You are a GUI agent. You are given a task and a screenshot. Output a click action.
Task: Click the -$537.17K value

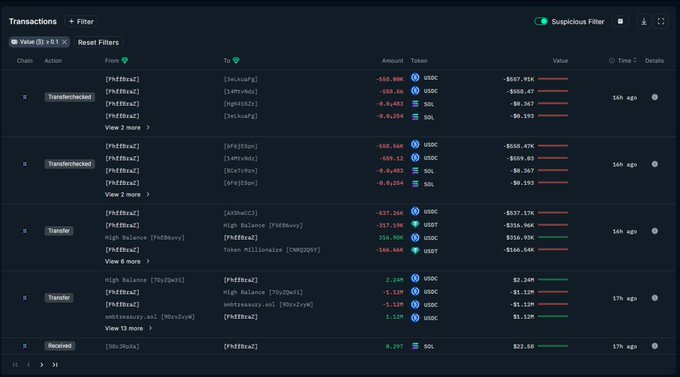(x=519, y=213)
